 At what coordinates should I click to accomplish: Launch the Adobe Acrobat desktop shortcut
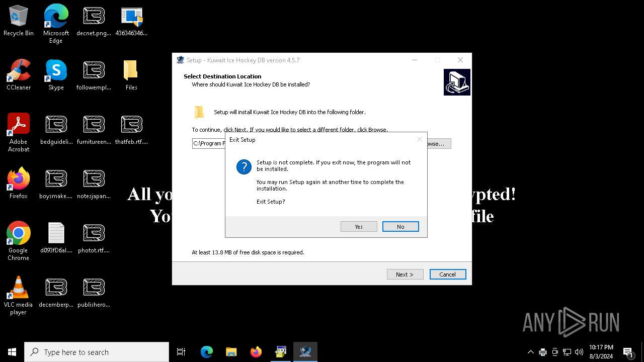19,133
